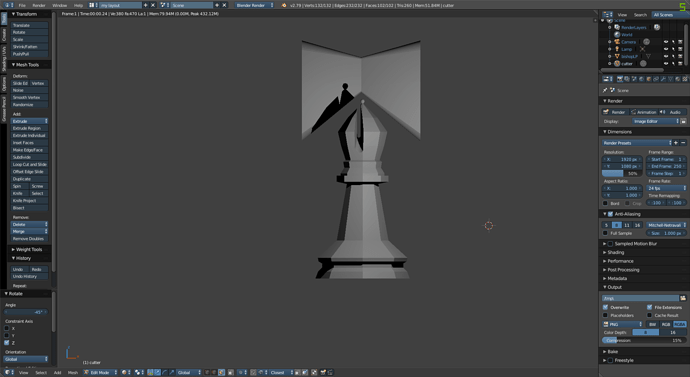
Task: Click the add render preset plus icon
Action: tap(676, 143)
